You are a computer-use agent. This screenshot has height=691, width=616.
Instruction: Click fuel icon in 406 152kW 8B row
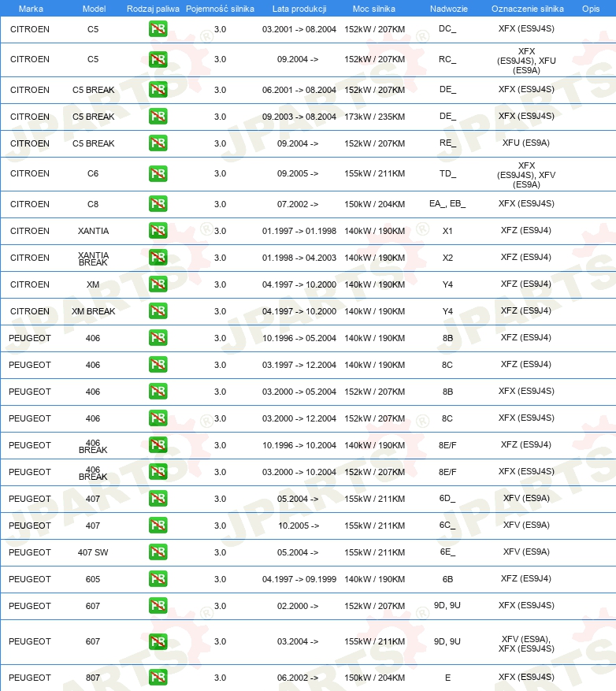click(158, 392)
